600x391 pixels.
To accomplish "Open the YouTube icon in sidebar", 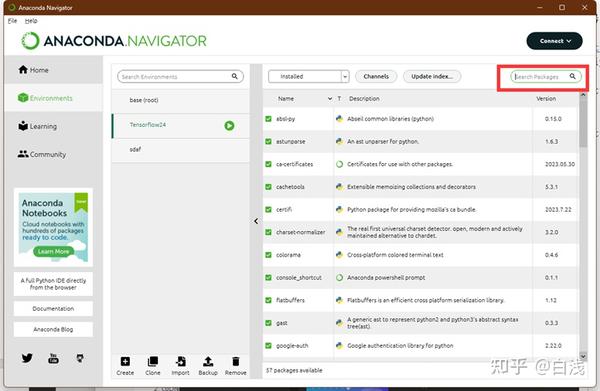I will click(54, 358).
